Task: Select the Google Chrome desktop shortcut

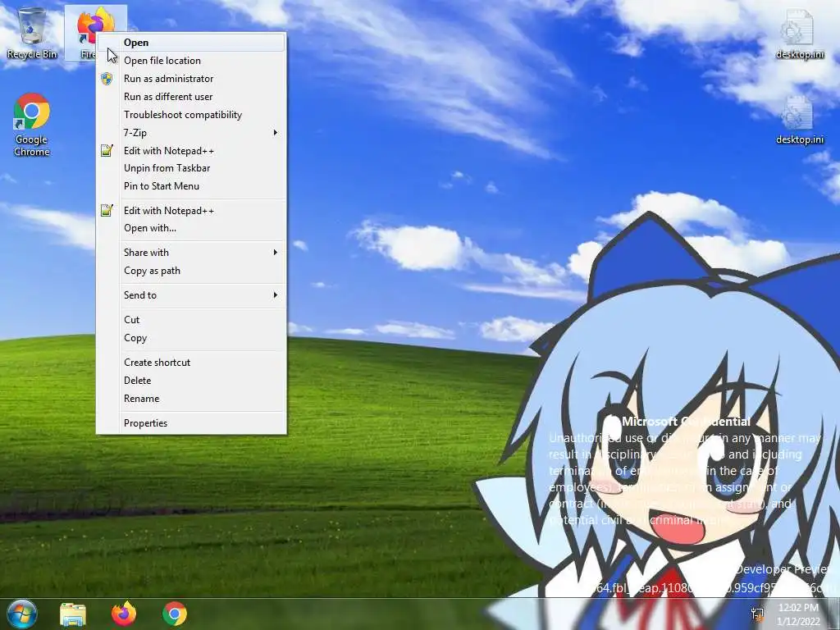Action: tap(32, 125)
